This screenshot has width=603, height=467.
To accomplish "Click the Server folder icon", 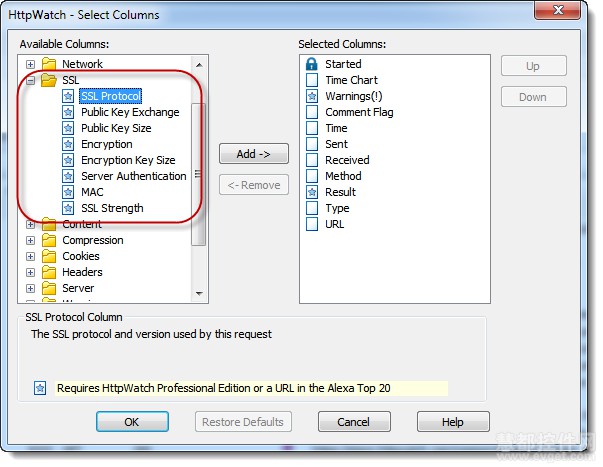I will click(49, 288).
